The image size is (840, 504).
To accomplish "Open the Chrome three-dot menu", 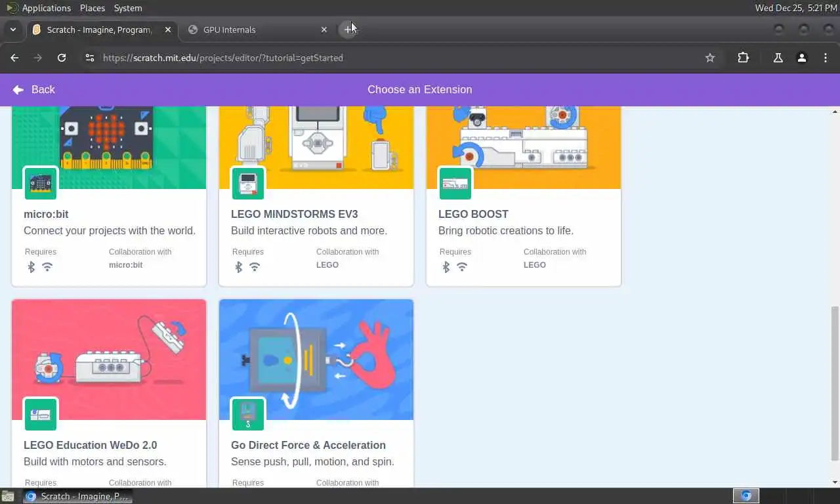I will [x=826, y=58].
